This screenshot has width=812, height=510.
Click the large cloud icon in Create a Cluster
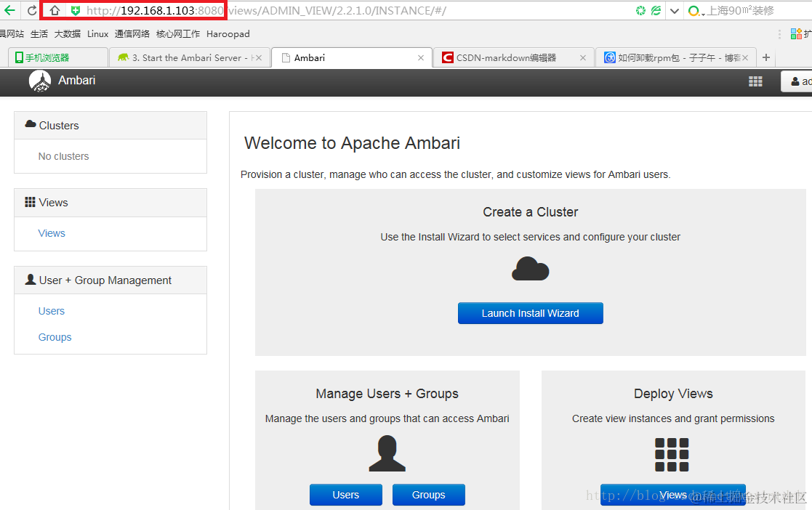[x=530, y=269]
